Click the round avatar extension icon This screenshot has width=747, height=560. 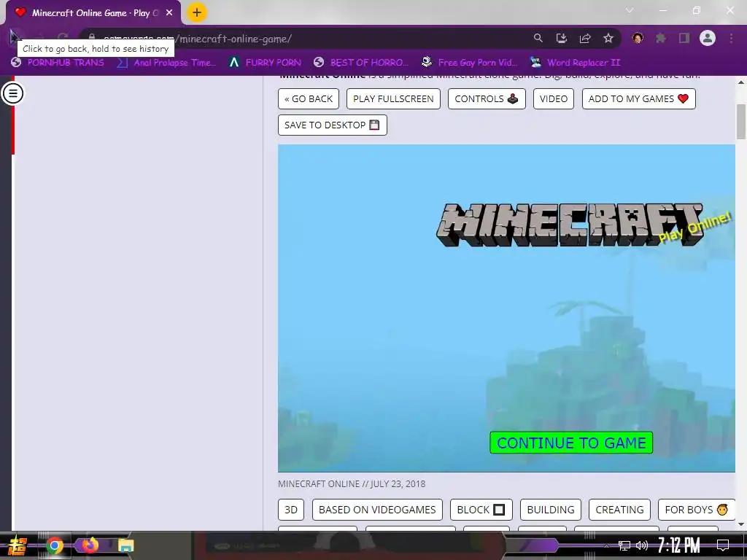click(638, 38)
